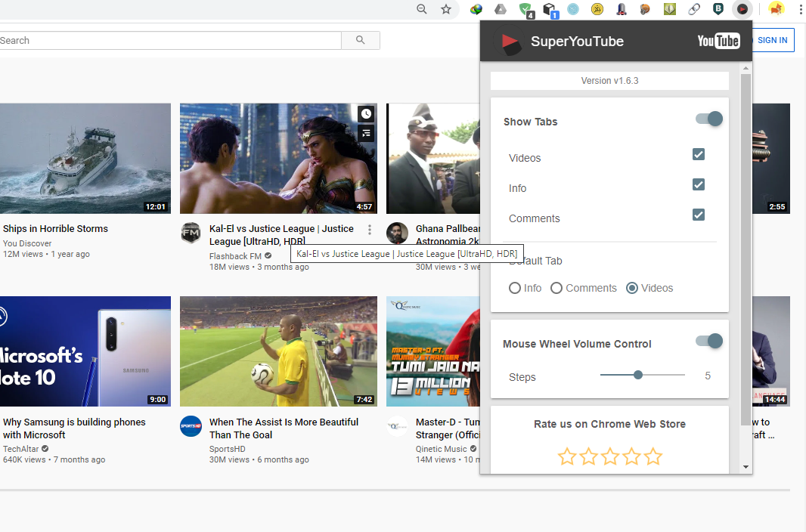
Task: Open the Flashback FM channel link
Action: pyautogui.click(x=235, y=256)
